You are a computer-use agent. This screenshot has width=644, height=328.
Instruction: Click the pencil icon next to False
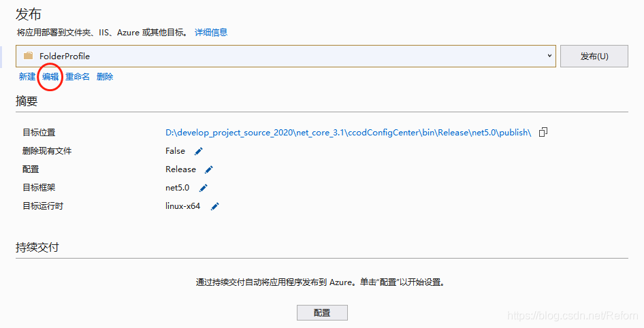pos(199,151)
